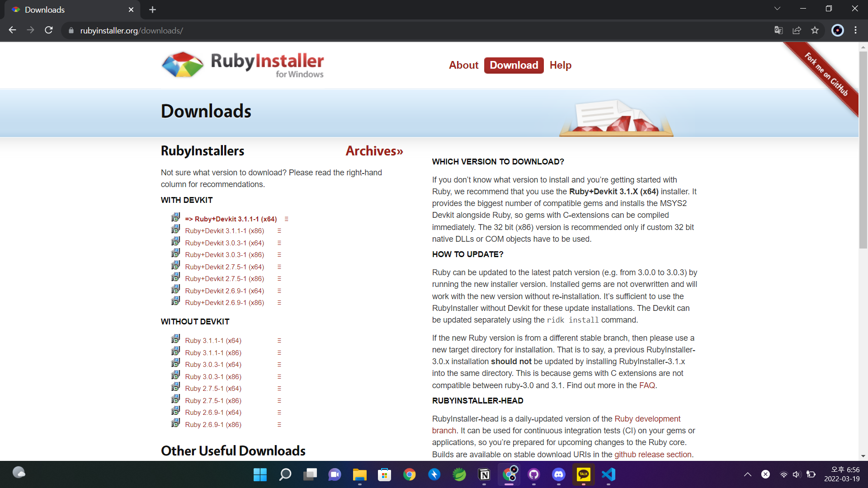Image resolution: width=868 pixels, height=488 pixels.
Task: Open Discord from the taskbar
Action: (559, 474)
